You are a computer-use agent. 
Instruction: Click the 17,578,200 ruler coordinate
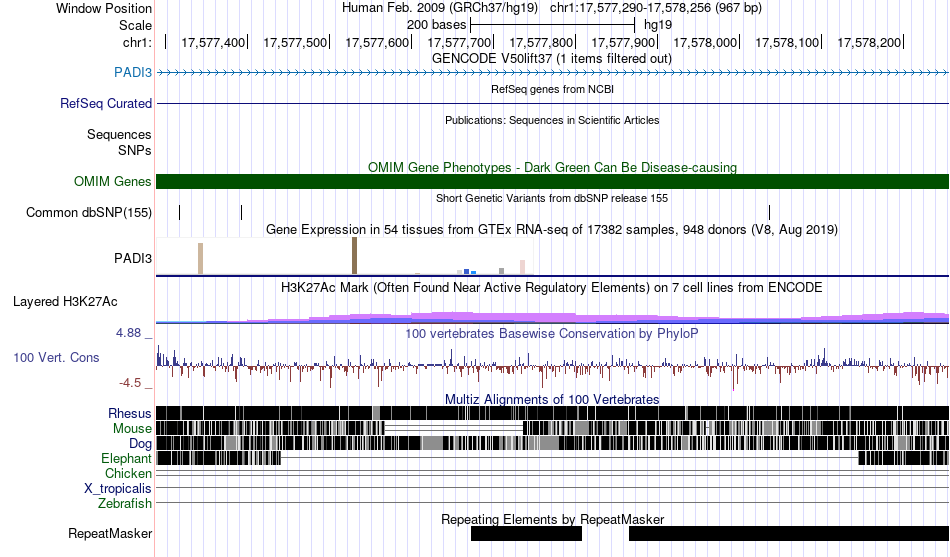(869, 42)
